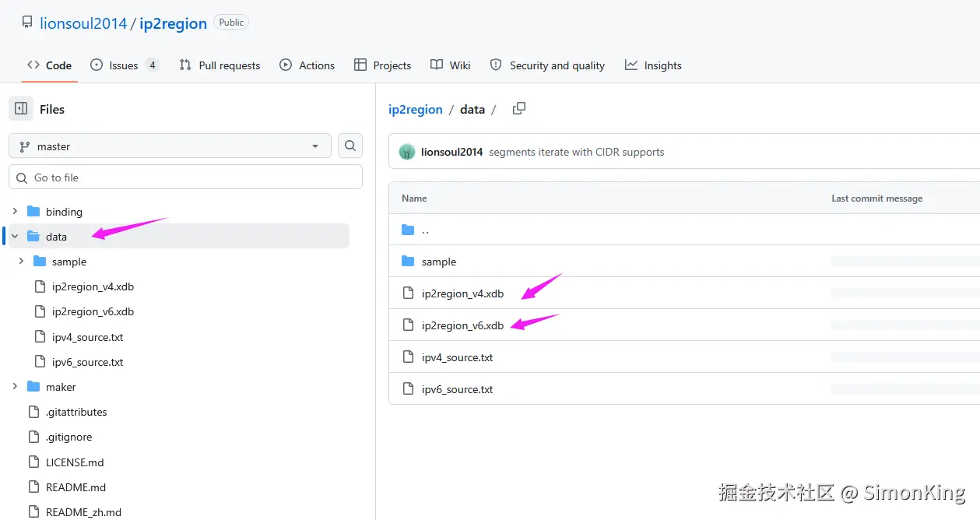The height and width of the screenshot is (520, 980).
Task: Open README_zh.md in the file tree
Action: [x=83, y=512]
